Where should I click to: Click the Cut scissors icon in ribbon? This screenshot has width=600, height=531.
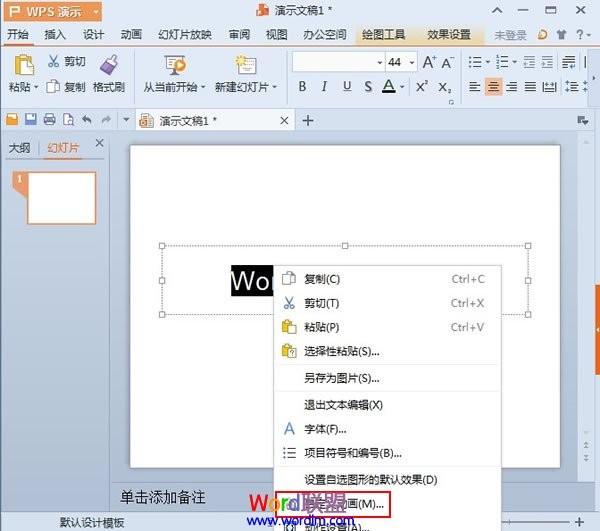coord(54,61)
